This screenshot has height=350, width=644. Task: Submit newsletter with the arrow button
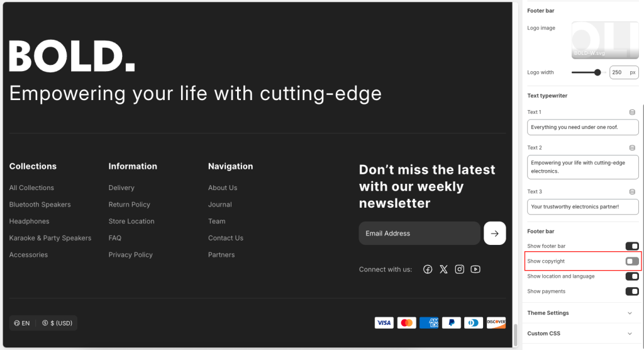[494, 234]
